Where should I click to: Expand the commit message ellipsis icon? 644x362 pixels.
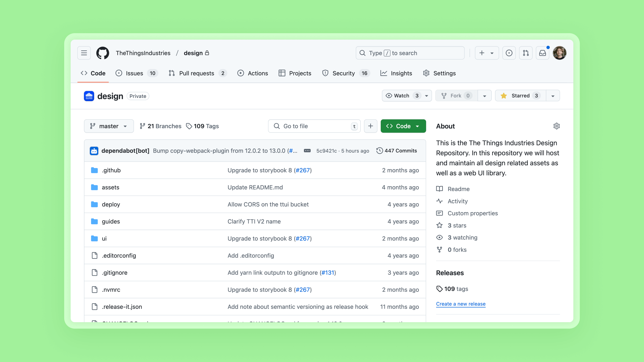pos(307,151)
